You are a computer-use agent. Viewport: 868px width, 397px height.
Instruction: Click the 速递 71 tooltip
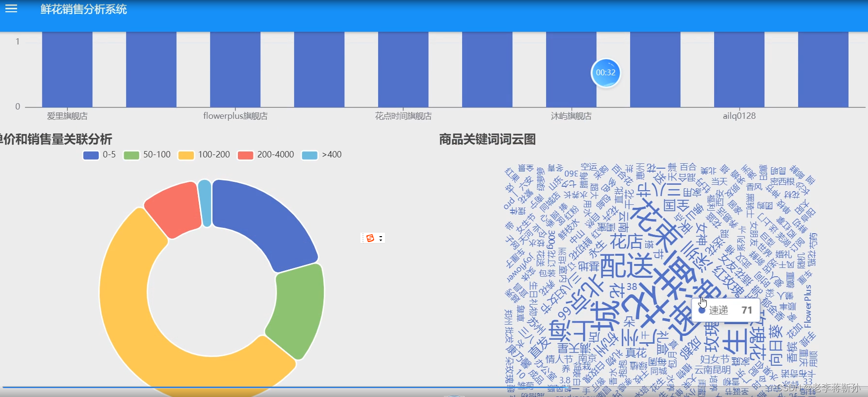(x=725, y=310)
